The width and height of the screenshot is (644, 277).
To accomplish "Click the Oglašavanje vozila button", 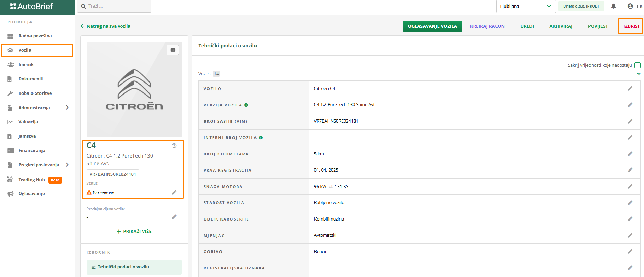I will (x=432, y=26).
